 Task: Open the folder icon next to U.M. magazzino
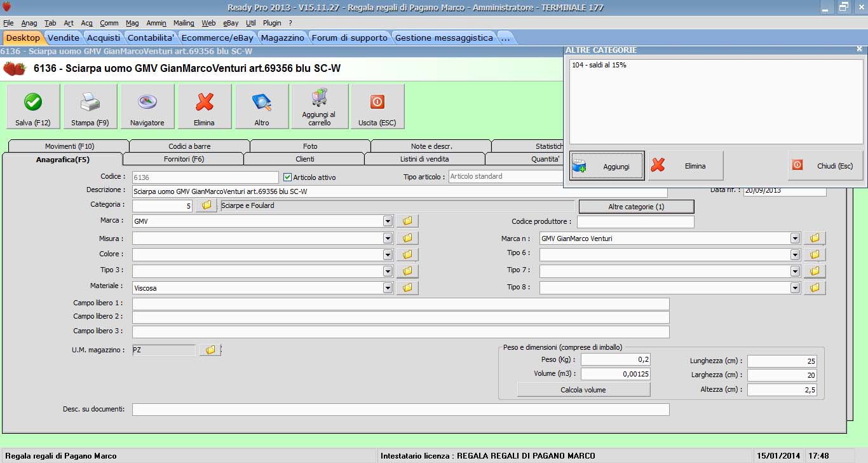(210, 350)
